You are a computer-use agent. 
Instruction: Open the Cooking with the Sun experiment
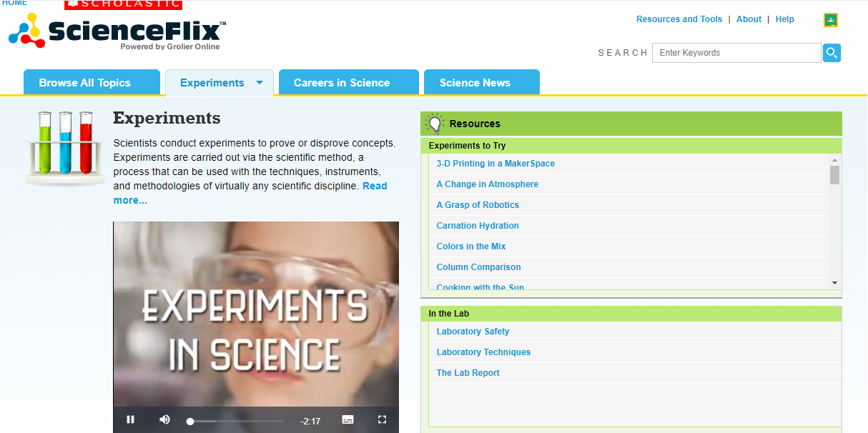(x=480, y=287)
